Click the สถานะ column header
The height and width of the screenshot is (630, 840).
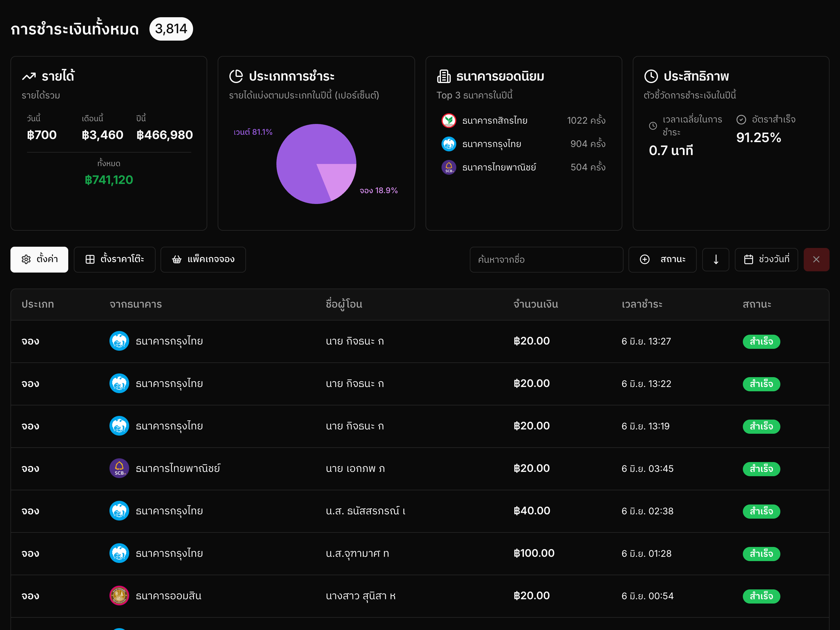[x=757, y=304]
